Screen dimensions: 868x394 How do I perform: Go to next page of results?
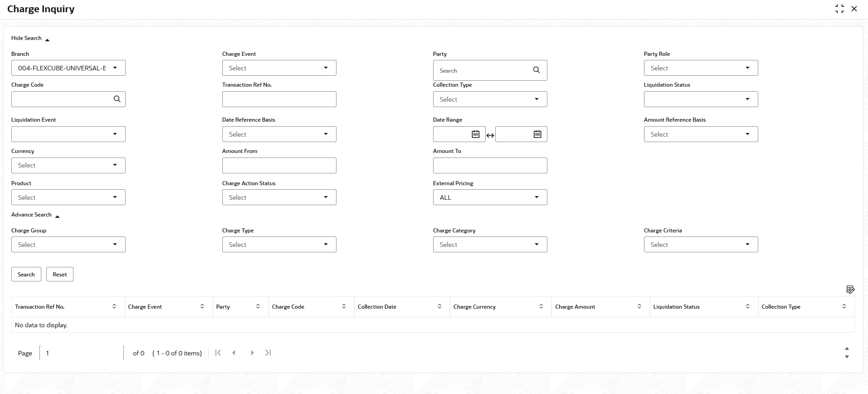252,353
